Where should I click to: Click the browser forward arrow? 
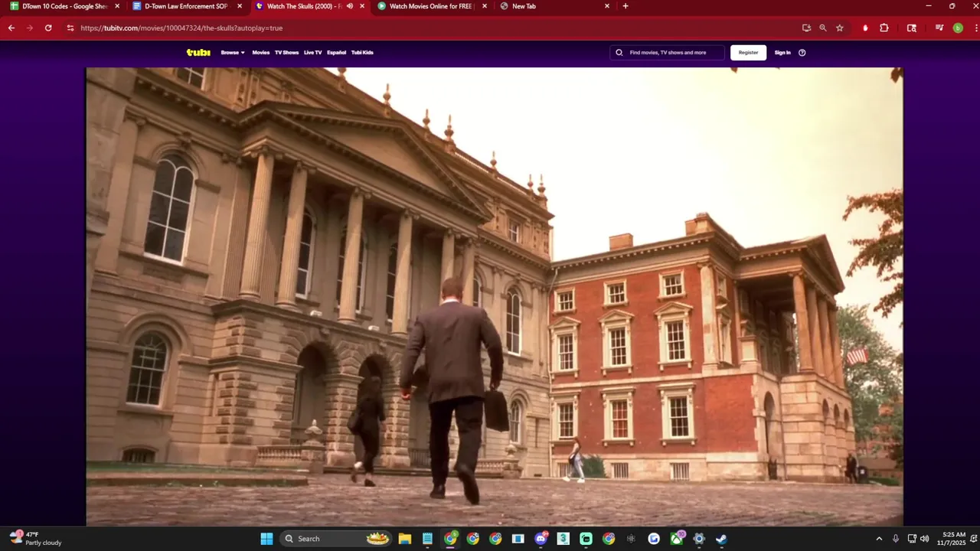click(x=30, y=28)
